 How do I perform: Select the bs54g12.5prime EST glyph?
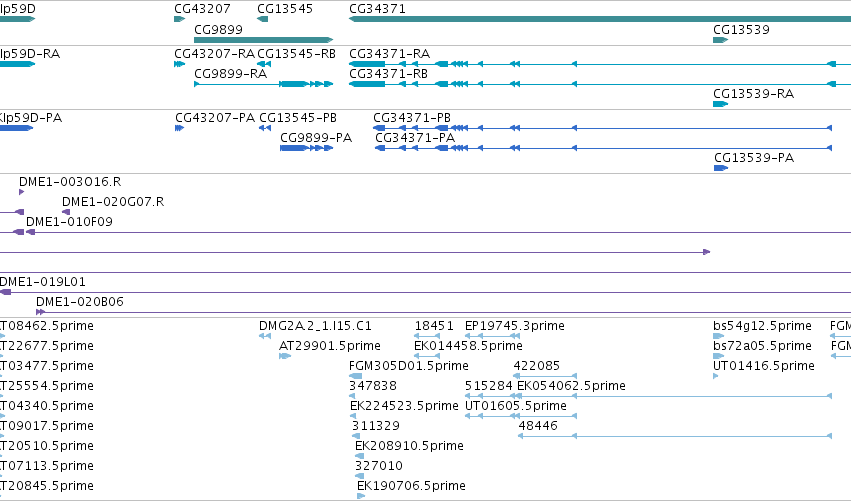719,336
